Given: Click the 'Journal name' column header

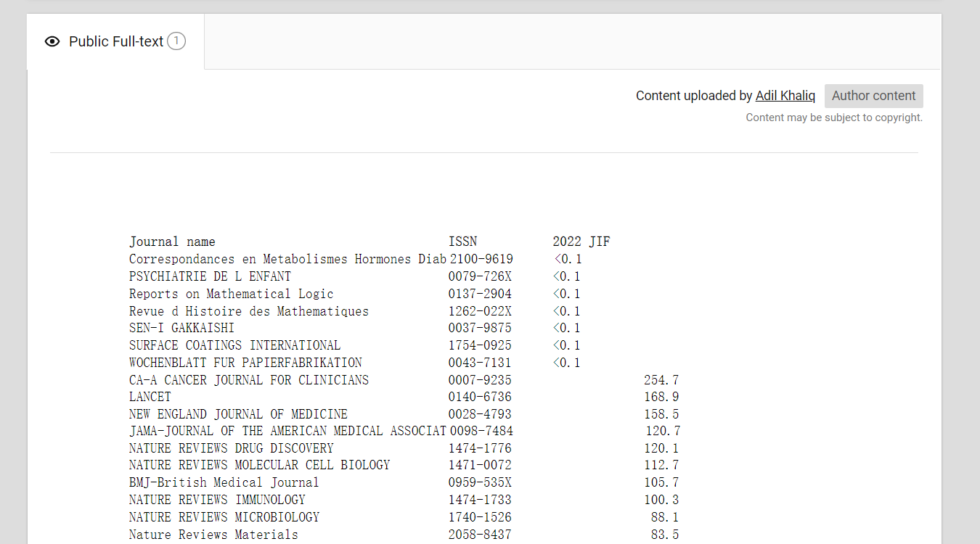Looking at the screenshot, I should pos(172,242).
